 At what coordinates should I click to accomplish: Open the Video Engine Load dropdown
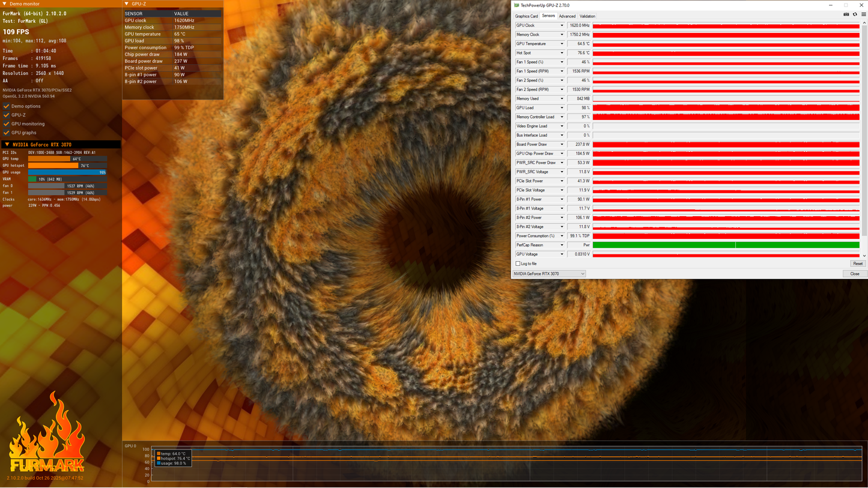[x=562, y=126]
